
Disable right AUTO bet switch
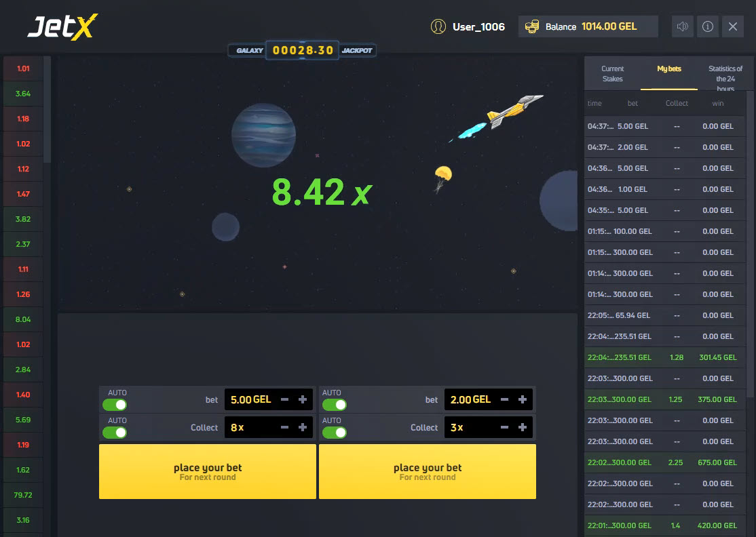335,405
